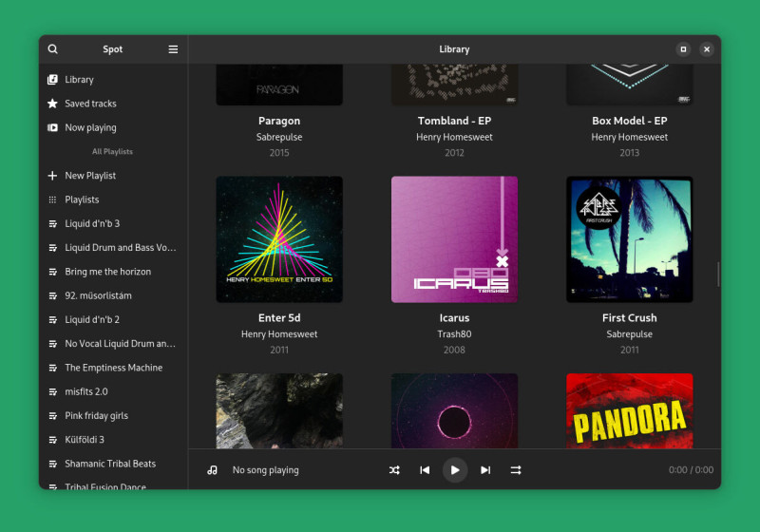Screen dimensions: 760x532
Task: Click the Now playing sidebar icon
Action: tap(52, 127)
